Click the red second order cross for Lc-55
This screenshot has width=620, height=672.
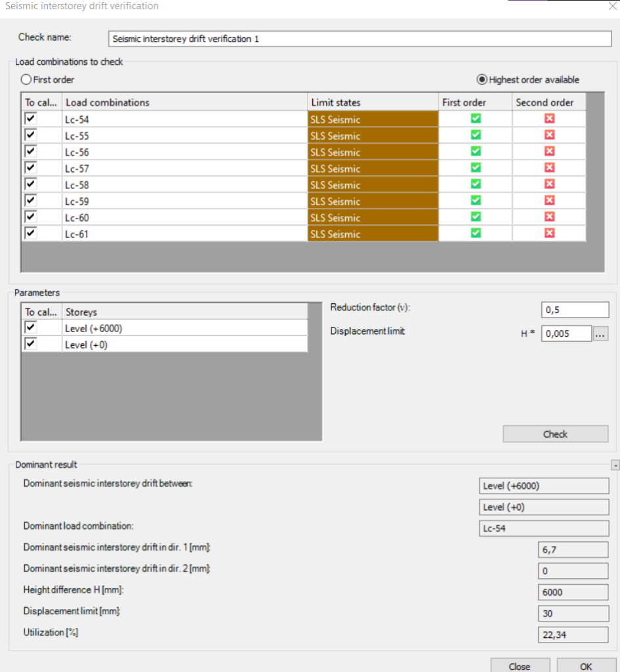click(549, 135)
